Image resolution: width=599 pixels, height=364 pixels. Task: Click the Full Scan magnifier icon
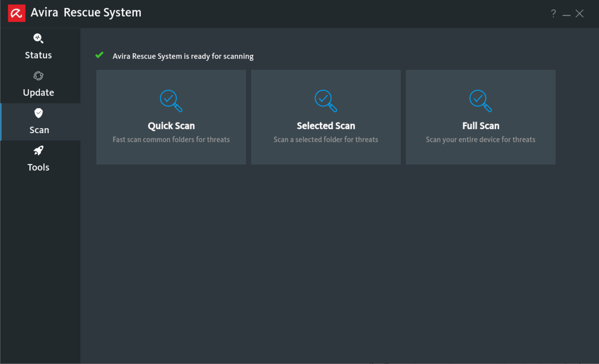[x=481, y=100]
